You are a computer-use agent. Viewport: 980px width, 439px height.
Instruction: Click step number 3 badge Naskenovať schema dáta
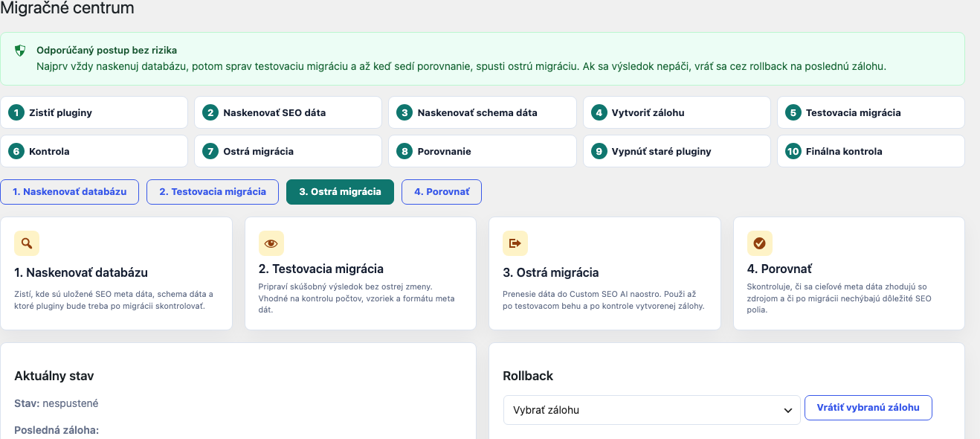coord(404,113)
